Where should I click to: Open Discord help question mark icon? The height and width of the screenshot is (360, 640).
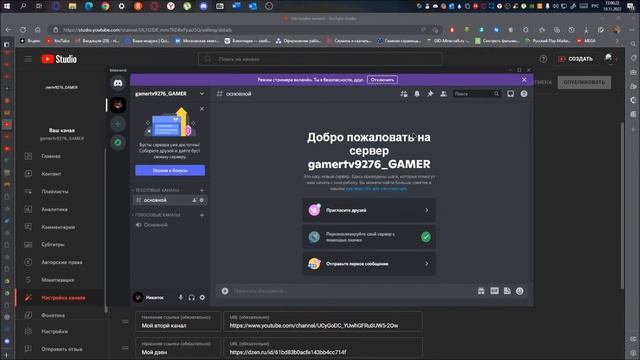coord(524,94)
